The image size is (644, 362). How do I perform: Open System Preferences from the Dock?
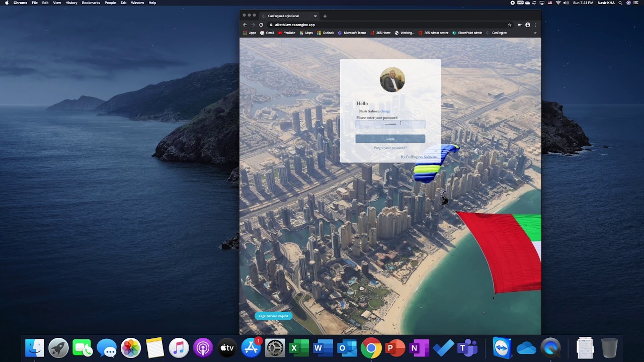click(275, 348)
